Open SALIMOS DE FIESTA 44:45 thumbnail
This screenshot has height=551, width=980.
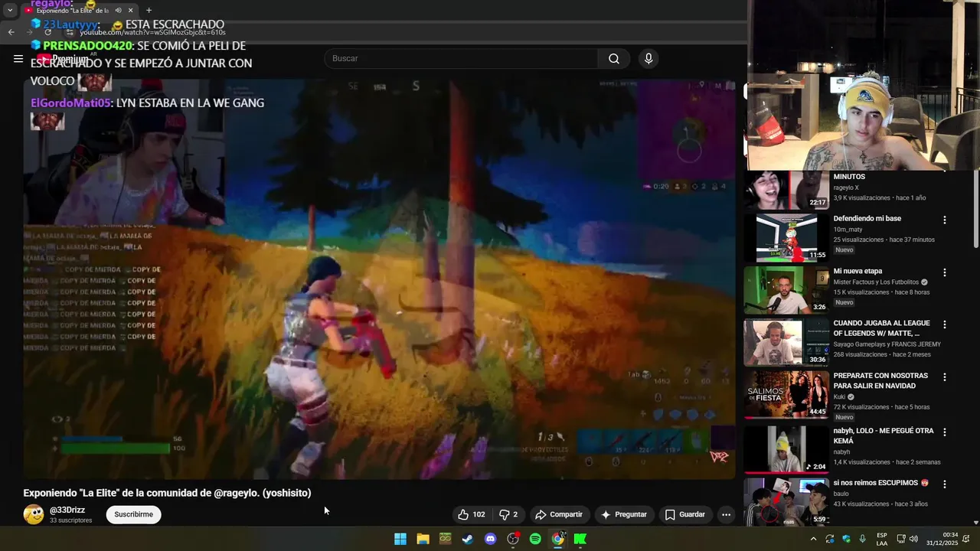click(786, 395)
